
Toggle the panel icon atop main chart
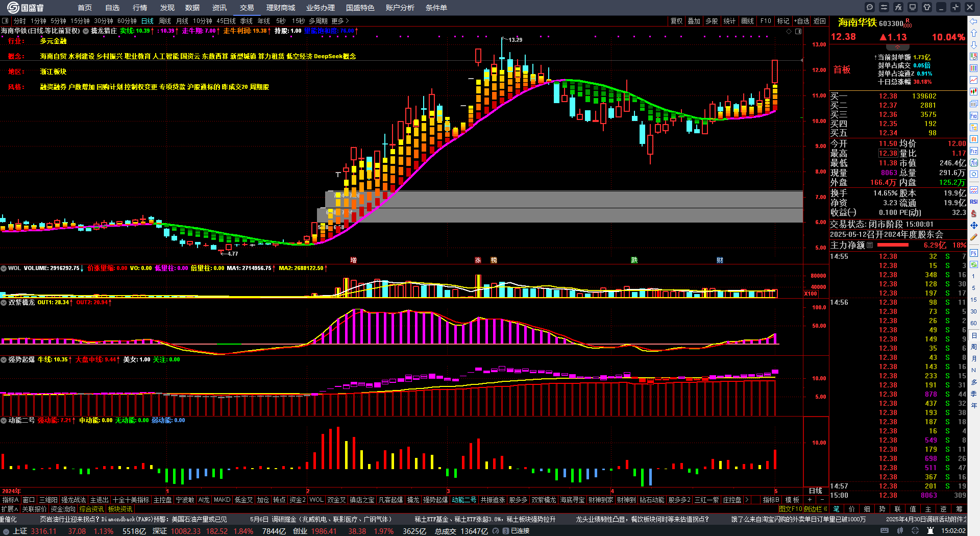tap(798, 31)
